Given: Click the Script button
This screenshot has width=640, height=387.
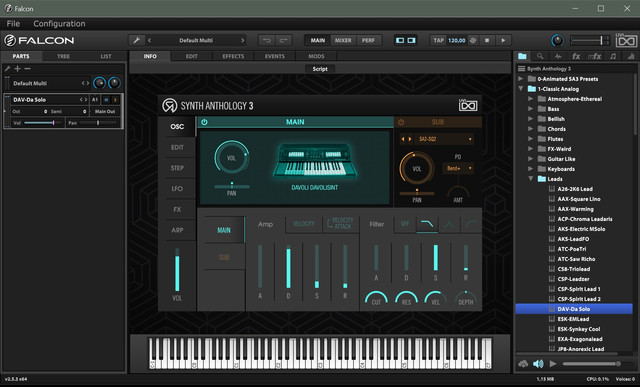Looking at the screenshot, I should point(320,69).
